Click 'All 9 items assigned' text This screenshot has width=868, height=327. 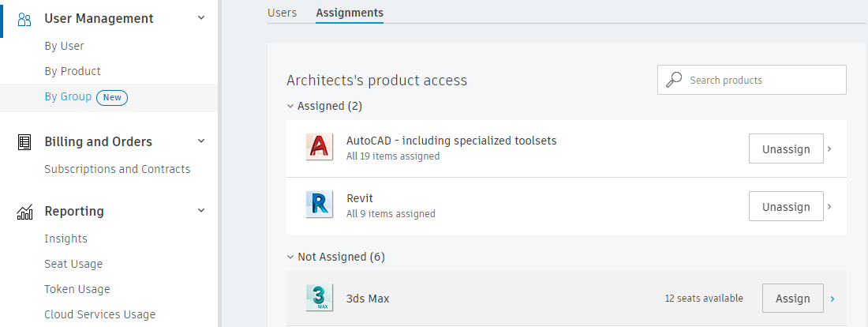coord(391,213)
